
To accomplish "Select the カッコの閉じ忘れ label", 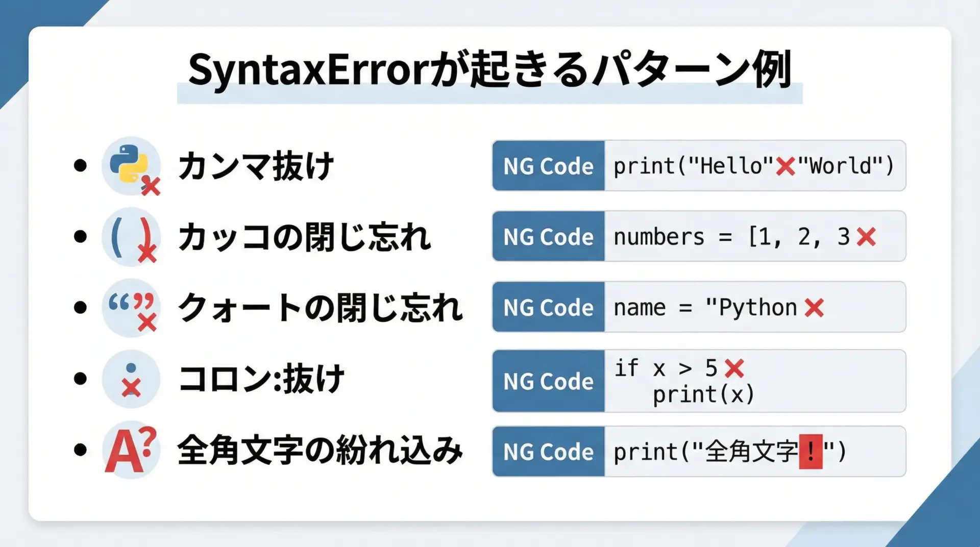I will (x=304, y=237).
